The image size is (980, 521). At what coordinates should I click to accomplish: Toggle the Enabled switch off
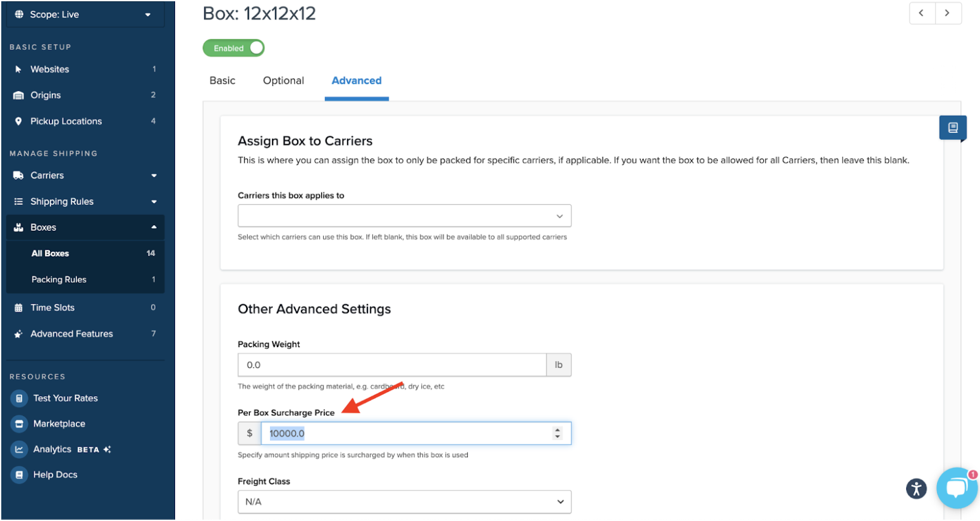(x=233, y=48)
